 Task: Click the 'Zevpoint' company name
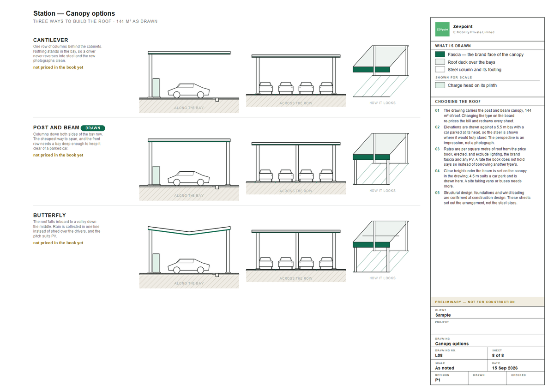(463, 27)
